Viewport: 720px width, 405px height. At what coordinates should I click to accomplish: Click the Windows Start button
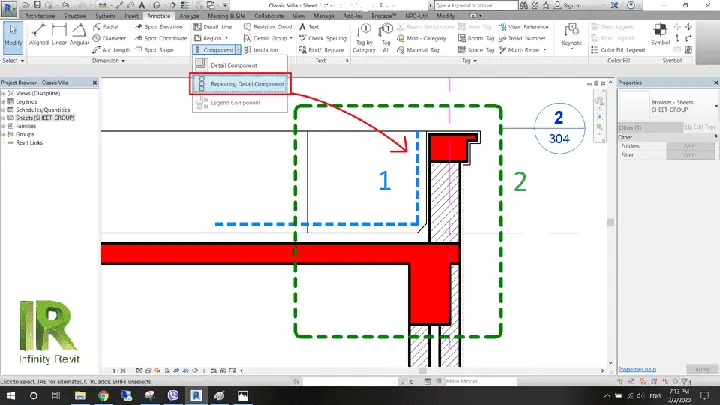(11, 395)
